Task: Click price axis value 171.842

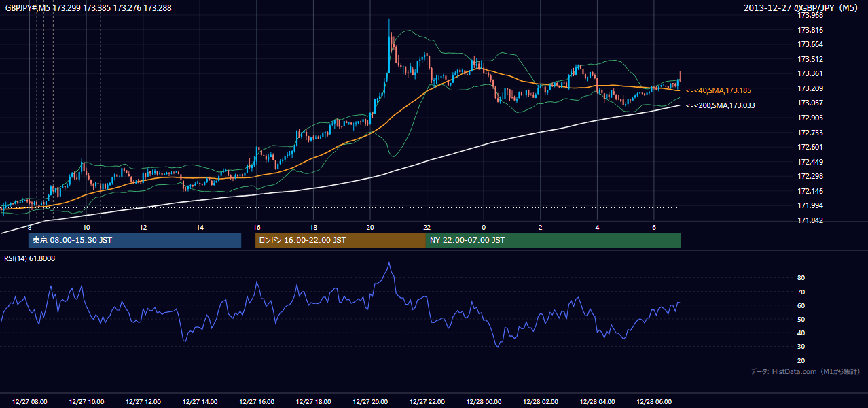Action: [x=810, y=220]
